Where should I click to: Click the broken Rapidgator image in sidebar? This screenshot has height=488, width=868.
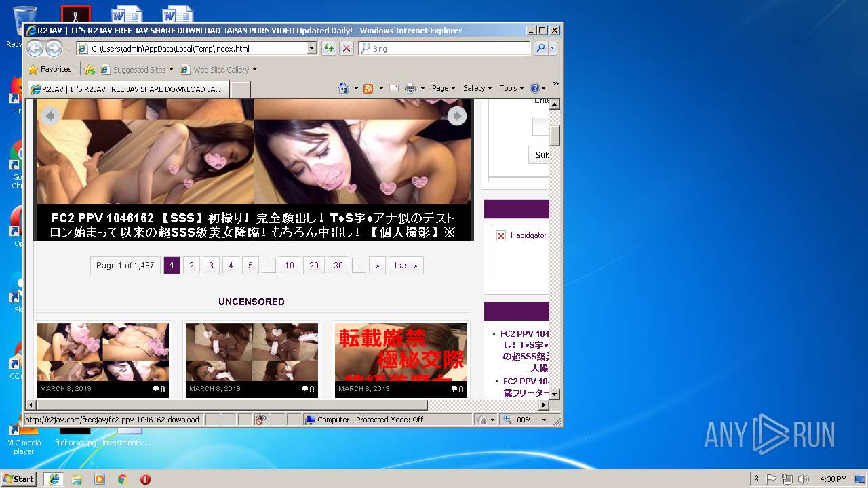point(501,236)
